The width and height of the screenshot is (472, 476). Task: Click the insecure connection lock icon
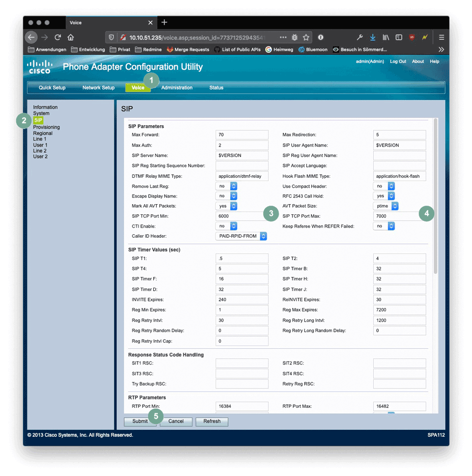pyautogui.click(x=123, y=37)
